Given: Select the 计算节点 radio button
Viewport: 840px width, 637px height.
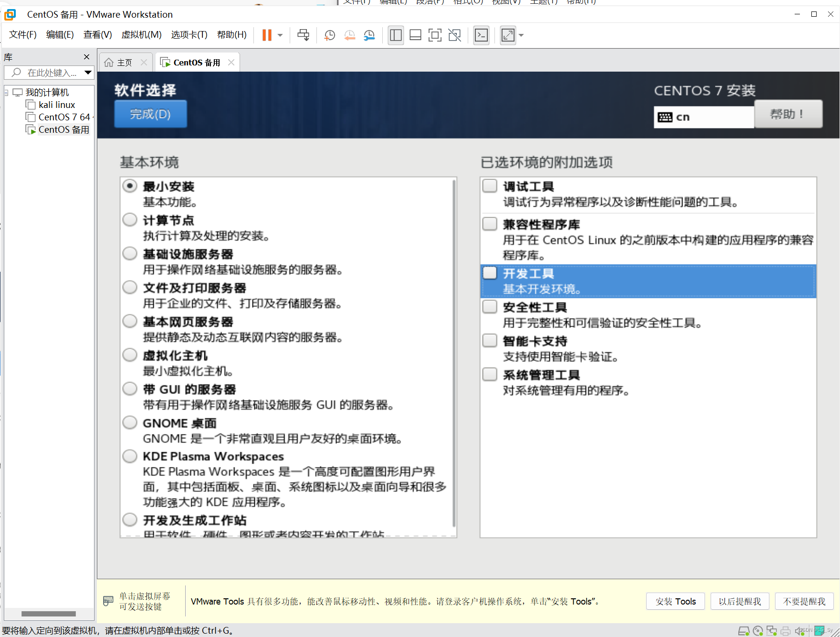Looking at the screenshot, I should [130, 220].
